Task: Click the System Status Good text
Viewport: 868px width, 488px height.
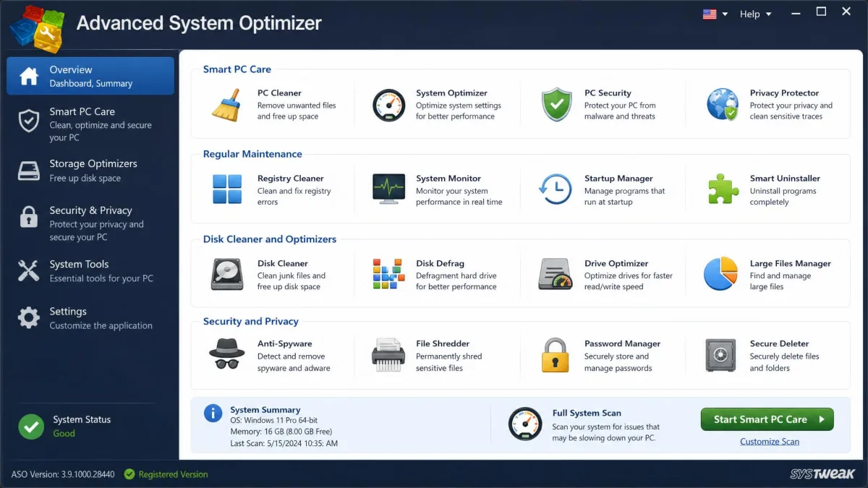Action: 64,433
